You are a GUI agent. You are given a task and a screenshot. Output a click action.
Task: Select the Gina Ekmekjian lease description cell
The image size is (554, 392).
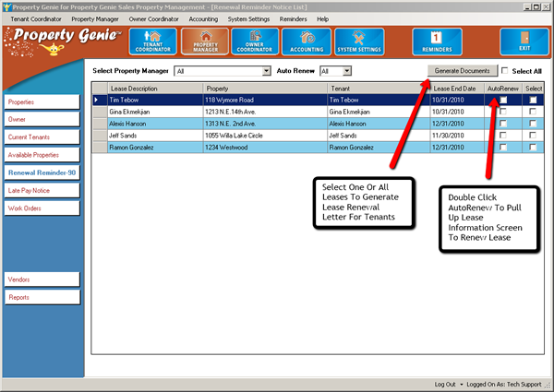pos(155,112)
